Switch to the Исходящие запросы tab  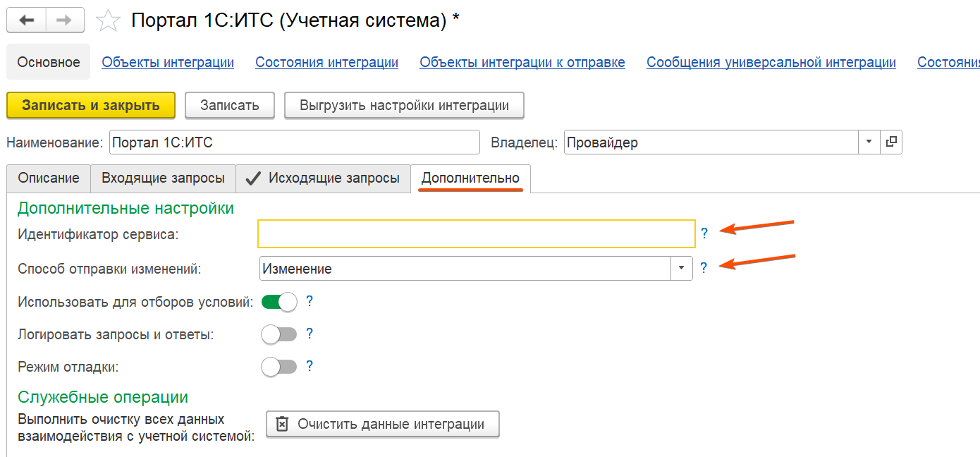tap(323, 178)
